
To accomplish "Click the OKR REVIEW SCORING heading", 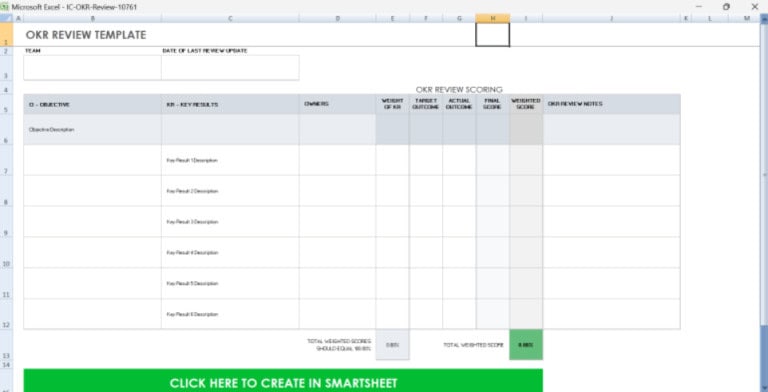I will pyautogui.click(x=459, y=90).
